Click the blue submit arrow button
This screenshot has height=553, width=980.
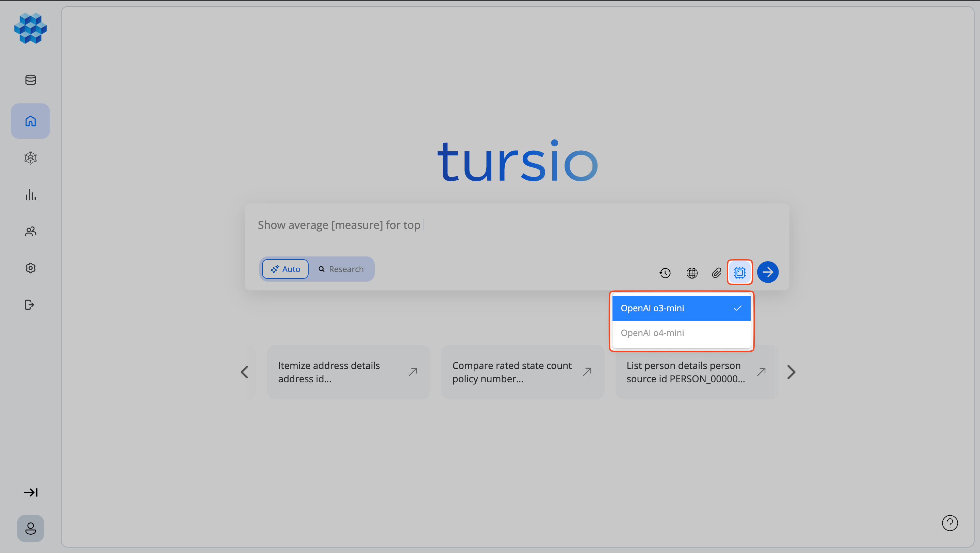[768, 272]
